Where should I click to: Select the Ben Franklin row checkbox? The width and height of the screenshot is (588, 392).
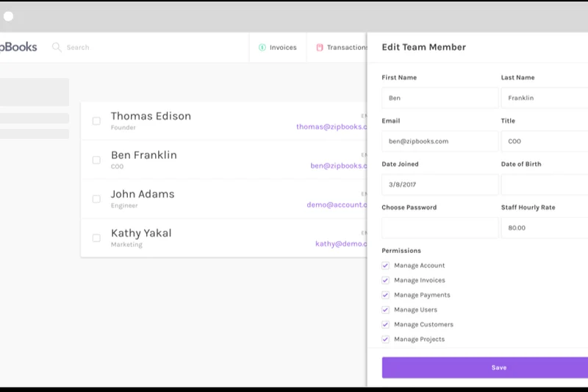pos(96,160)
